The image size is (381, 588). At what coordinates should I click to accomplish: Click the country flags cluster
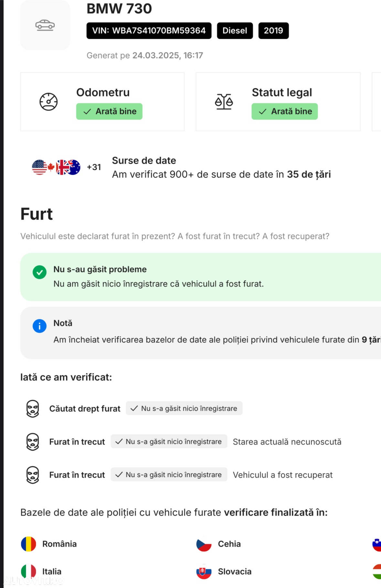56,167
